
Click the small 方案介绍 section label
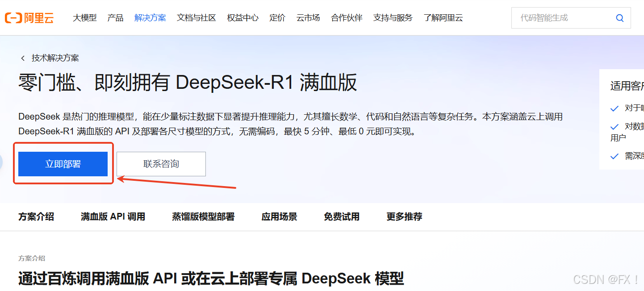(x=32, y=258)
